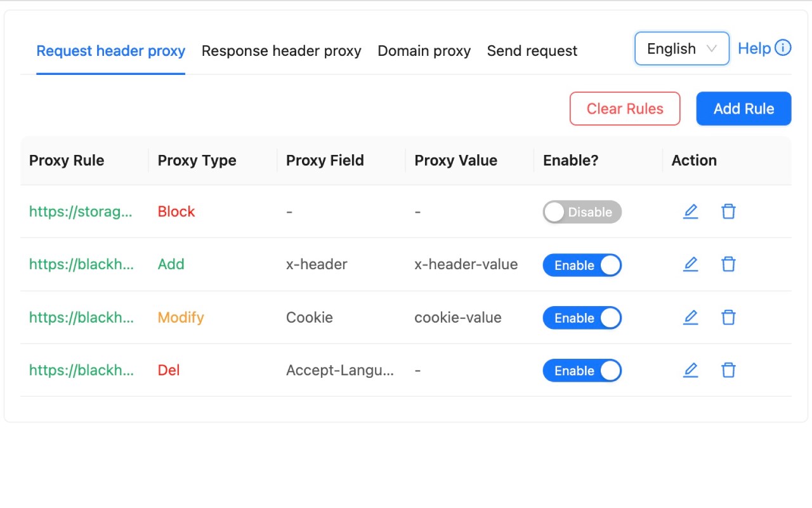Edit the Accept-Language Del rule
Image resolution: width=812 pixels, height=508 pixels.
690,370
